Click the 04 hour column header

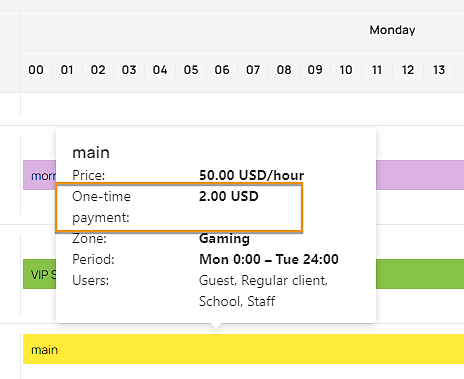click(x=160, y=70)
